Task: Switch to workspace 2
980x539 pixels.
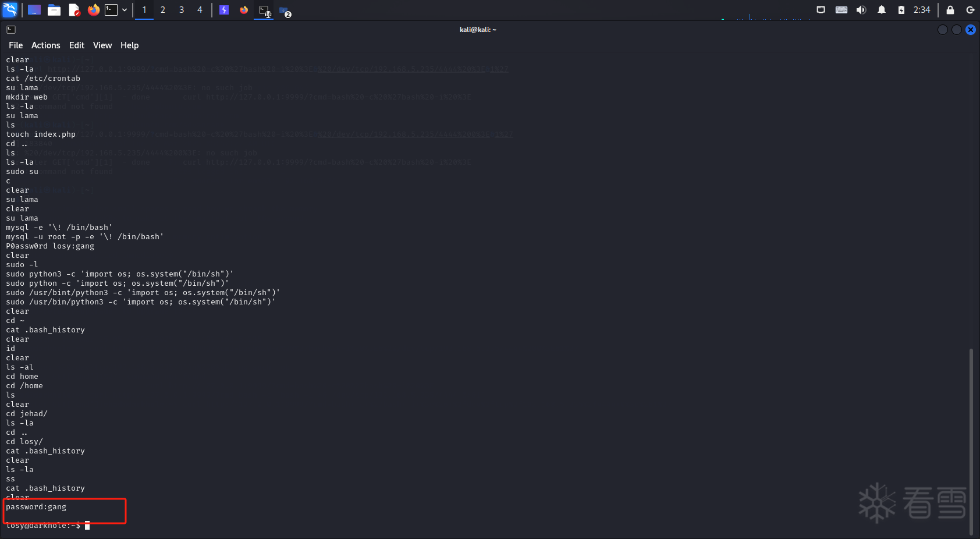Action: click(x=163, y=10)
